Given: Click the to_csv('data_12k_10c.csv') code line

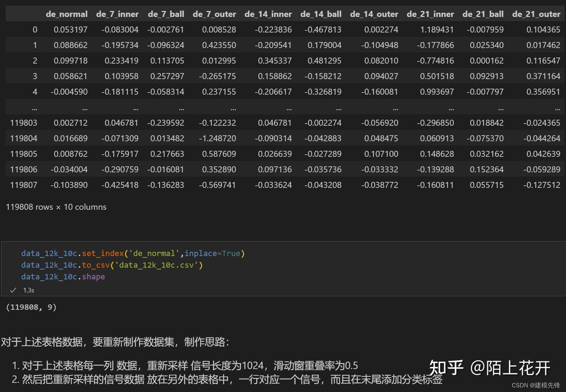Looking at the screenshot, I should 112,265.
